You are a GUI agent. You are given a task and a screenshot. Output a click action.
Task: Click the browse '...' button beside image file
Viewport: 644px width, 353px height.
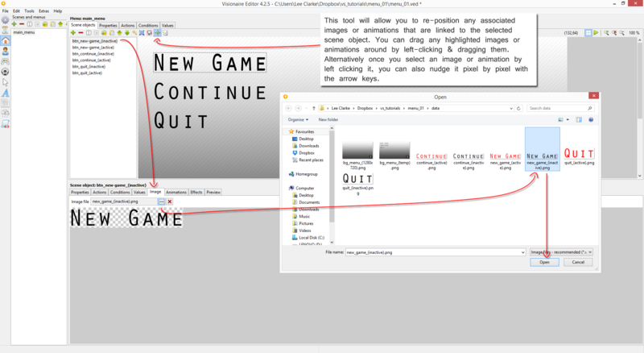[161, 201]
